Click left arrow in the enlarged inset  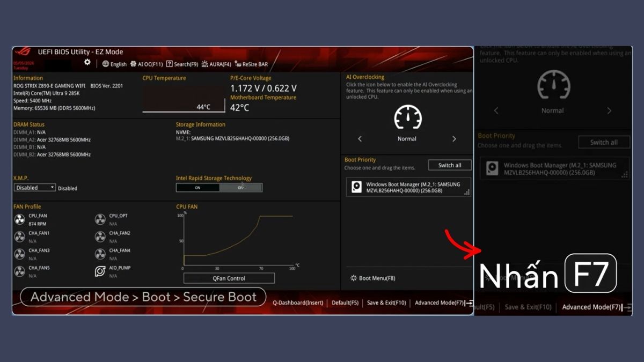tap(496, 111)
